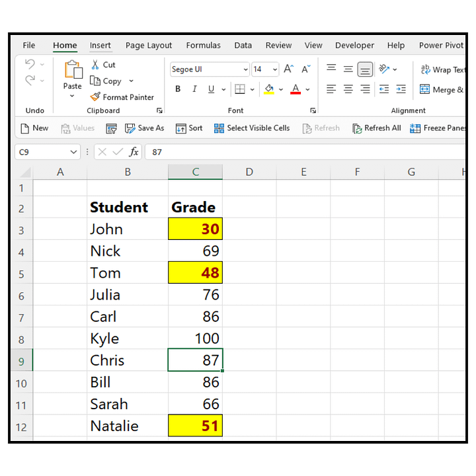This screenshot has height=476, width=476.
Task: Click the formula bar Enter checkmark icon
Action: 118,151
